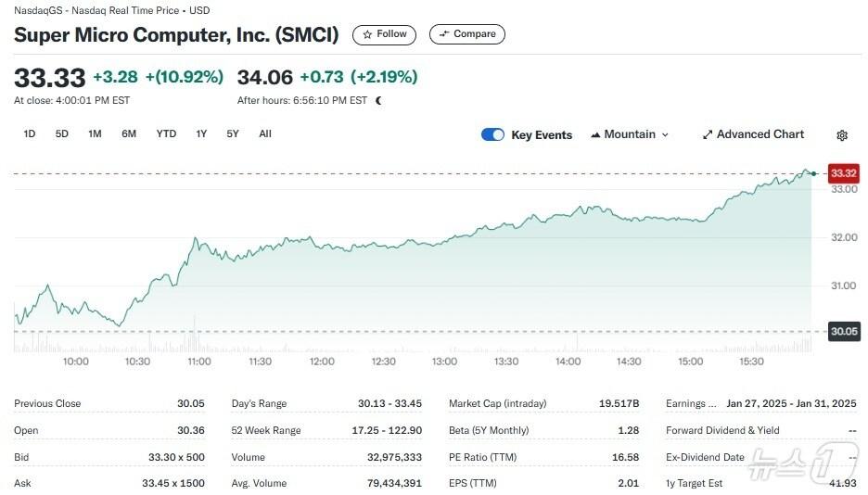Select the 1D time range
The width and height of the screenshot is (868, 495).
(30, 133)
